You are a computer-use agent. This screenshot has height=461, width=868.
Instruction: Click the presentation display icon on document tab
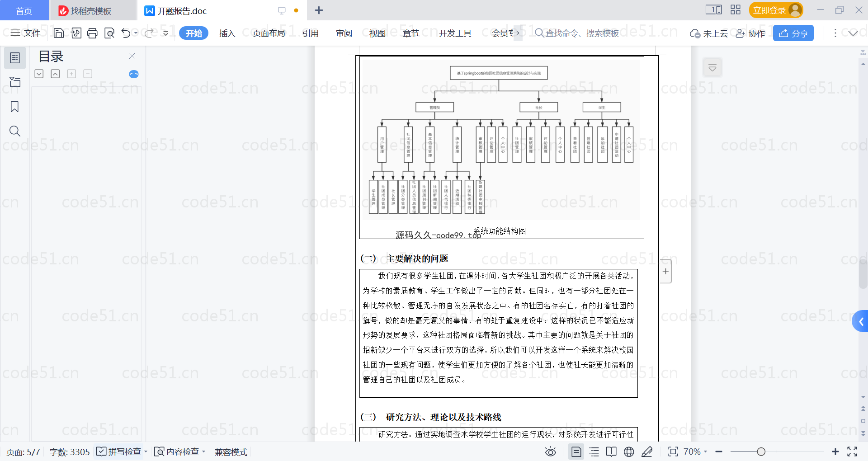(282, 10)
